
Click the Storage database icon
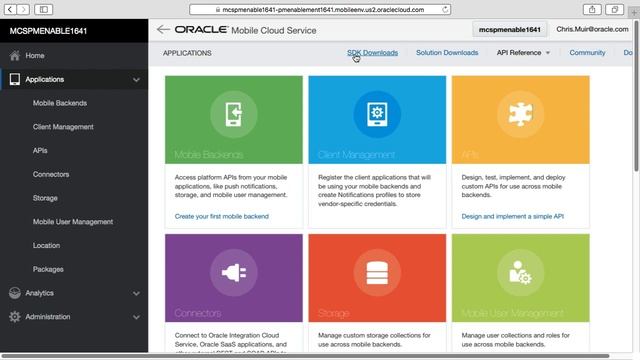click(x=377, y=273)
